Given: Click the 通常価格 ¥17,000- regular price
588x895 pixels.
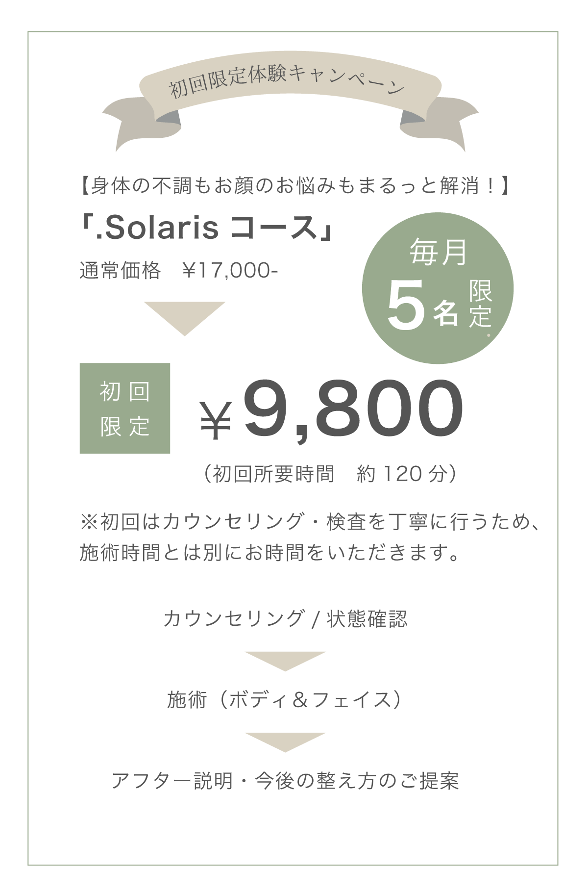Looking at the screenshot, I should [179, 270].
